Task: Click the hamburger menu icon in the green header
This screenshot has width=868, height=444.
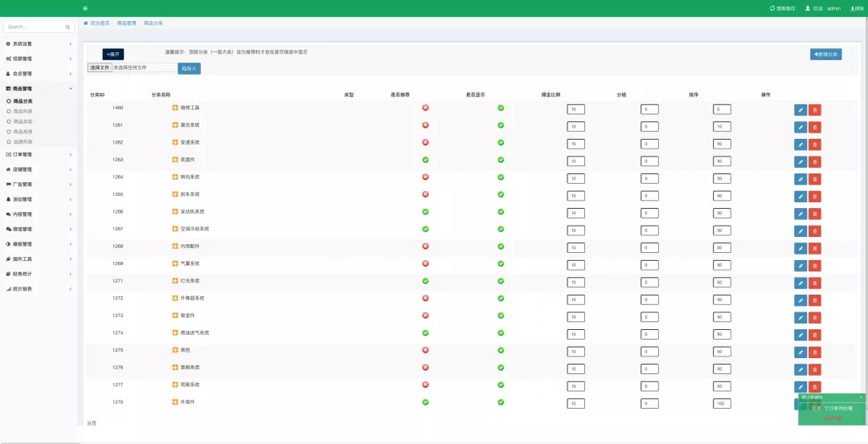Action: click(x=84, y=8)
